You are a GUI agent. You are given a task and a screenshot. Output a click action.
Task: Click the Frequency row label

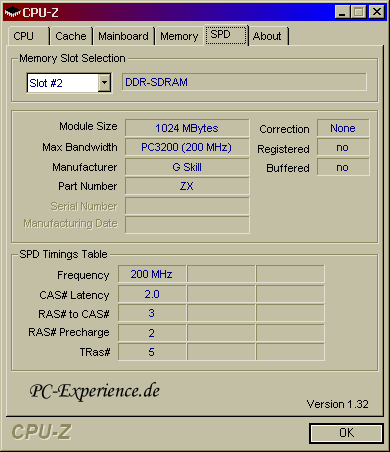click(x=83, y=275)
